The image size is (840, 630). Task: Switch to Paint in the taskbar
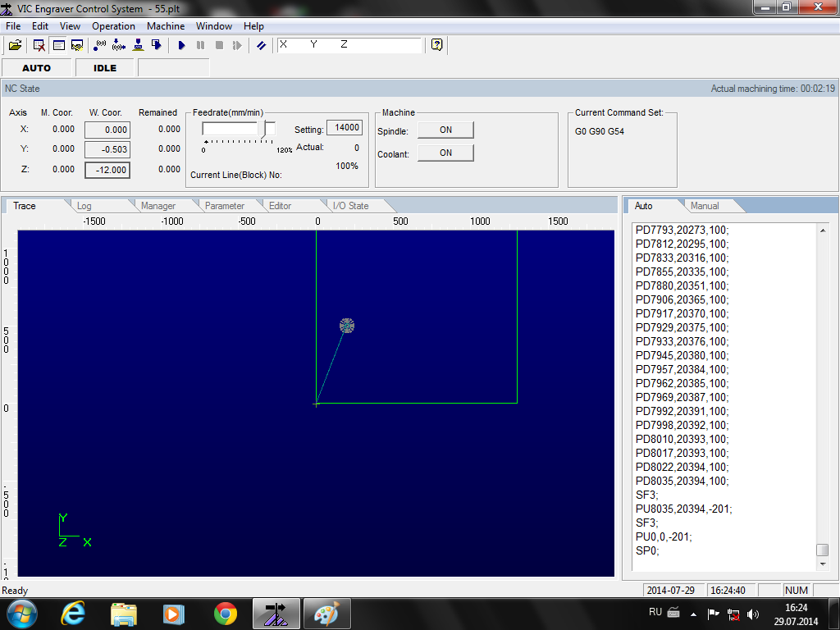point(327,614)
